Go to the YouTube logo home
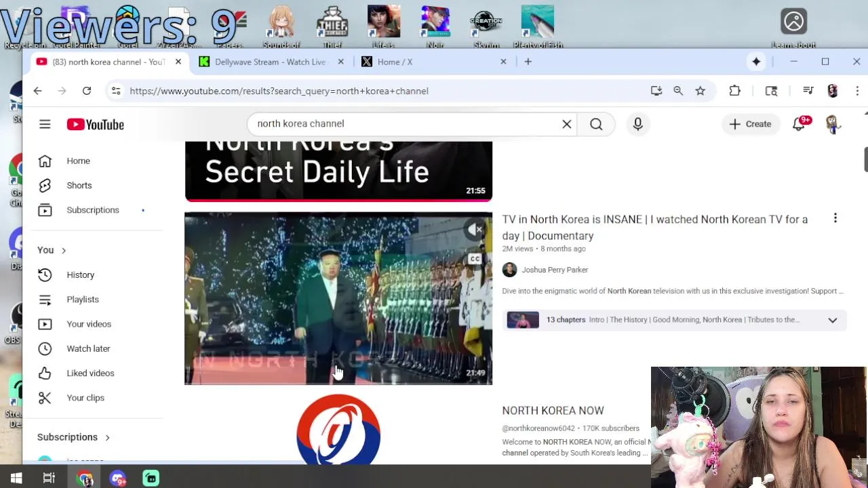This screenshot has height=488, width=868. click(96, 124)
